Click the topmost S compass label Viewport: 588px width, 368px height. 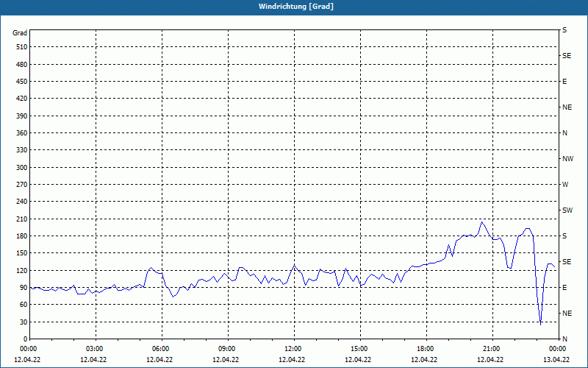click(564, 30)
